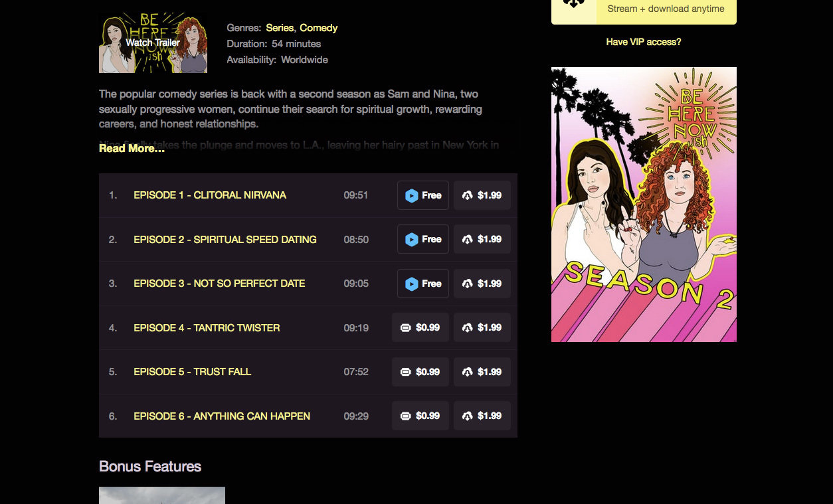Click the 09:05 duration of Episode 3
The height and width of the screenshot is (504, 833).
pyautogui.click(x=356, y=284)
